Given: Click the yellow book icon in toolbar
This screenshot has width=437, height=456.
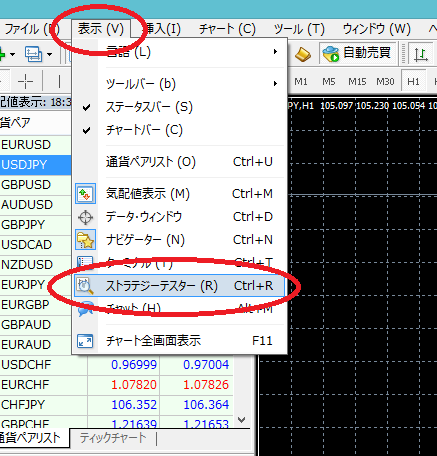Looking at the screenshot, I should 303,54.
